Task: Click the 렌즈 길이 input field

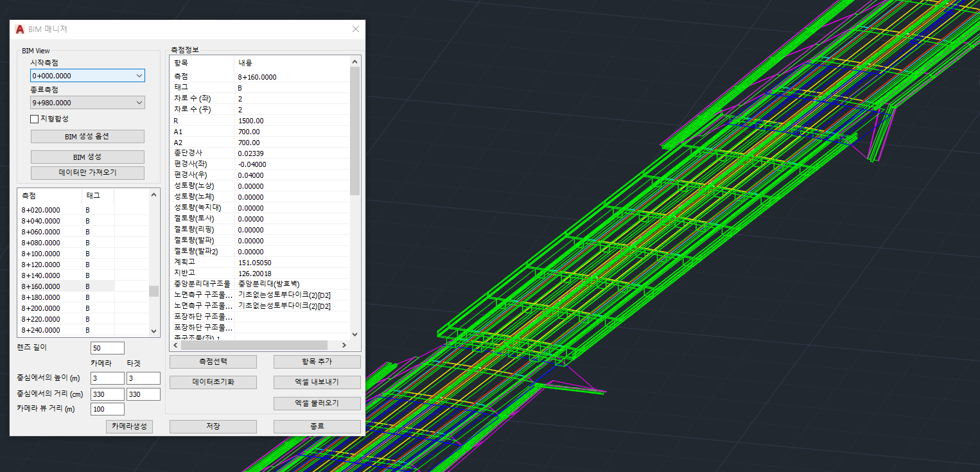Action: pyautogui.click(x=107, y=349)
